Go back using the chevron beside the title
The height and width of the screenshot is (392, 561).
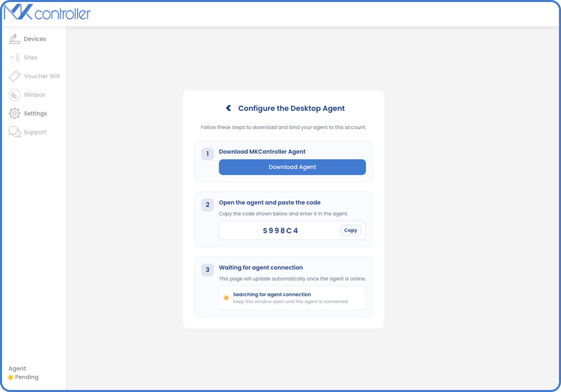point(228,108)
